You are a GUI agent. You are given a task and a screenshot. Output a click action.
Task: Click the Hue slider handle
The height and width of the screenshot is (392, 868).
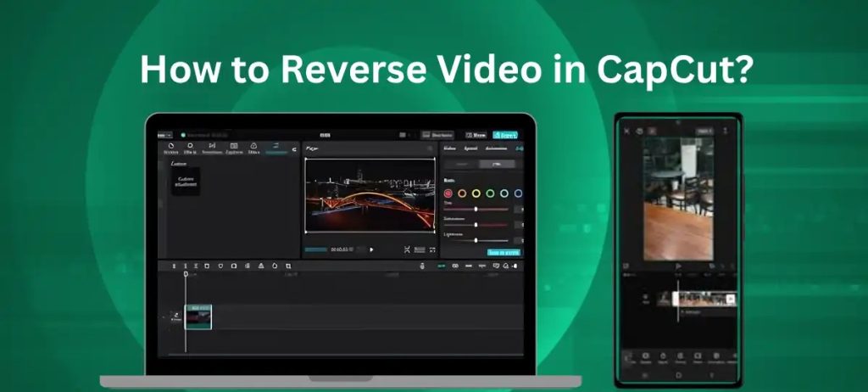click(476, 209)
